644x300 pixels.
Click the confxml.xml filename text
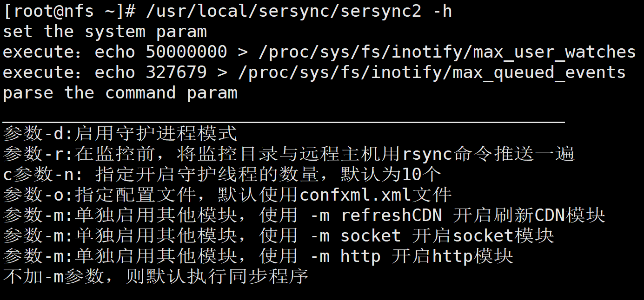coord(355,195)
